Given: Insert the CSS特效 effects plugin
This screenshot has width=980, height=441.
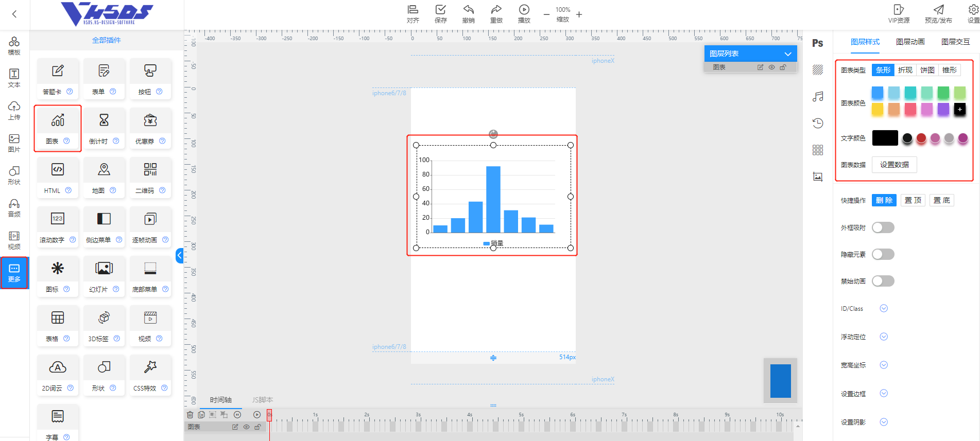Looking at the screenshot, I should point(150,375).
